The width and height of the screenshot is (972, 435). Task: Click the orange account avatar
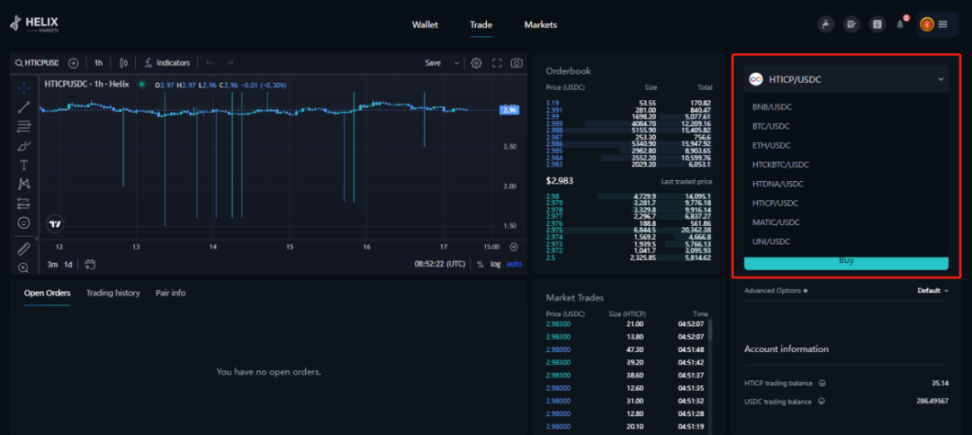(x=927, y=25)
